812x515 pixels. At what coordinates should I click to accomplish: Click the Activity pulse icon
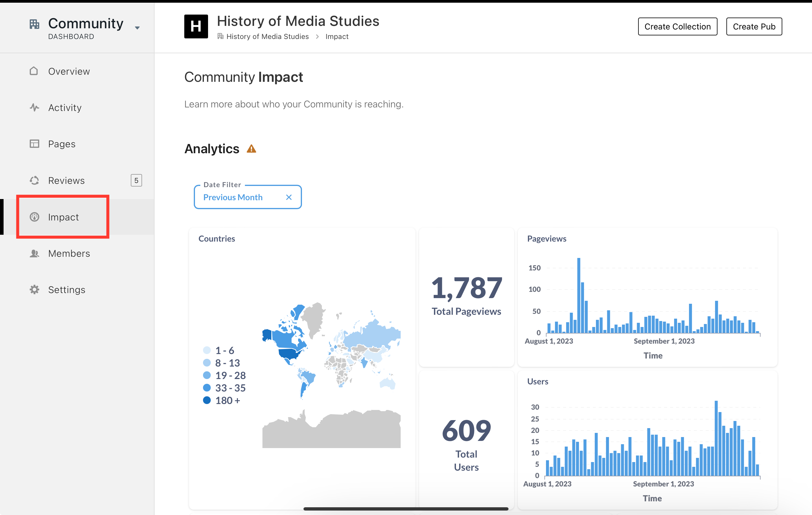pos(34,108)
